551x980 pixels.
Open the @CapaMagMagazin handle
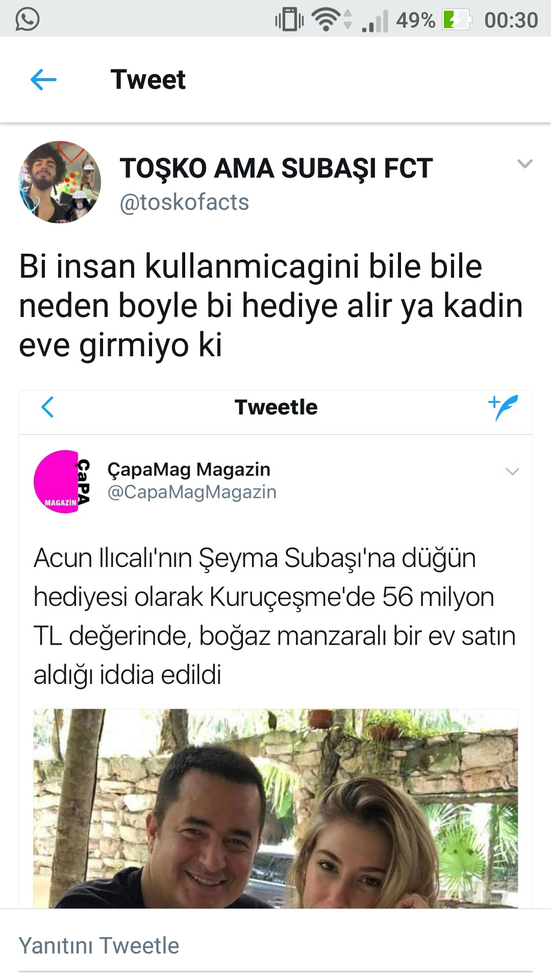click(x=192, y=492)
